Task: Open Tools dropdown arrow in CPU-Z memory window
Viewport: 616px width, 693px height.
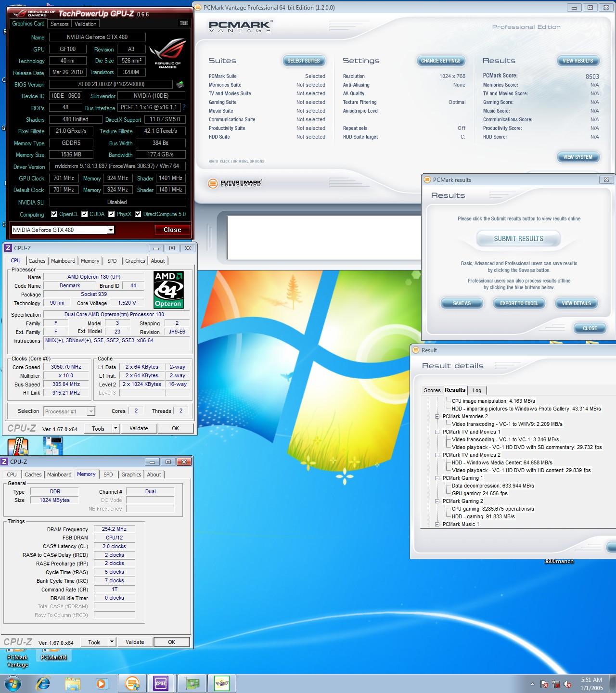Action: coord(112,642)
